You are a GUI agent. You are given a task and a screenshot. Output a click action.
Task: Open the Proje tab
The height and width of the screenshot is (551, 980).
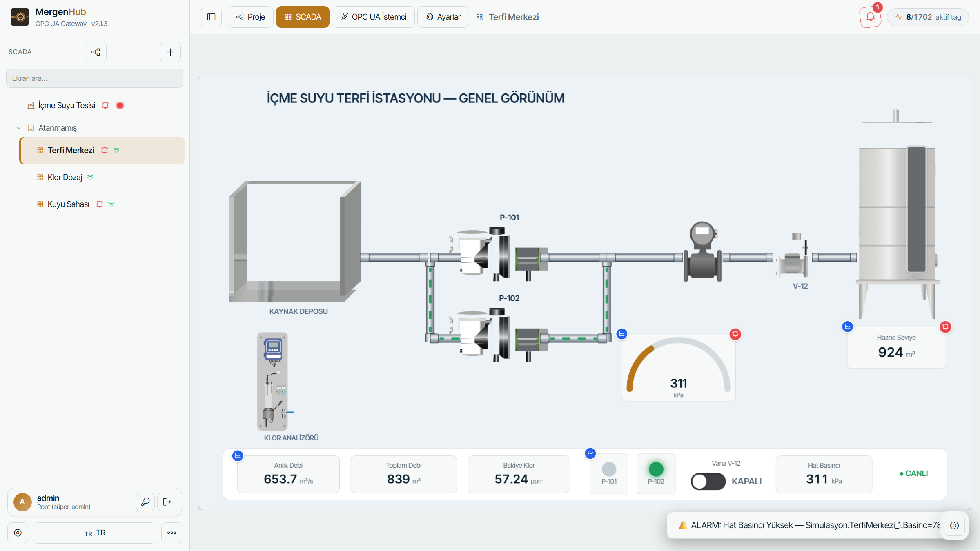pos(251,17)
